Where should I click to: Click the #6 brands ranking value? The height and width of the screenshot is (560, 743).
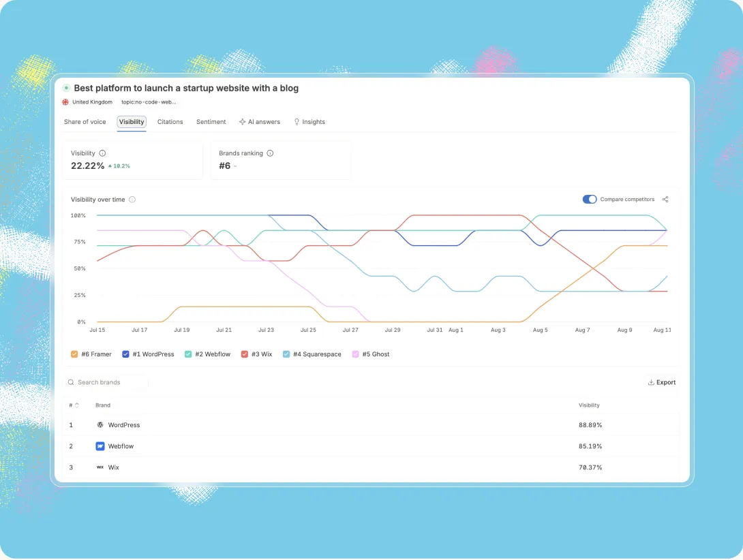click(x=225, y=166)
